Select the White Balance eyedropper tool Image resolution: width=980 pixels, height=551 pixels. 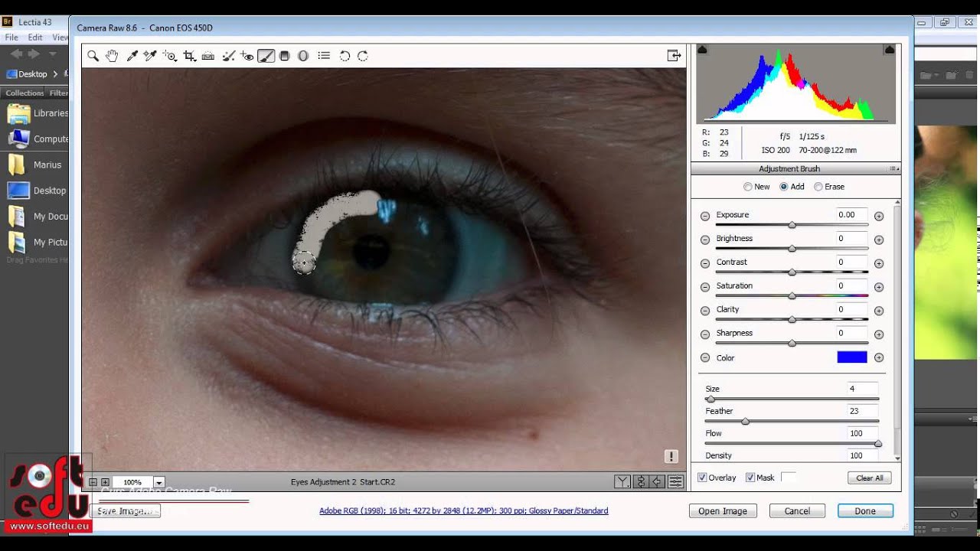[x=132, y=56]
